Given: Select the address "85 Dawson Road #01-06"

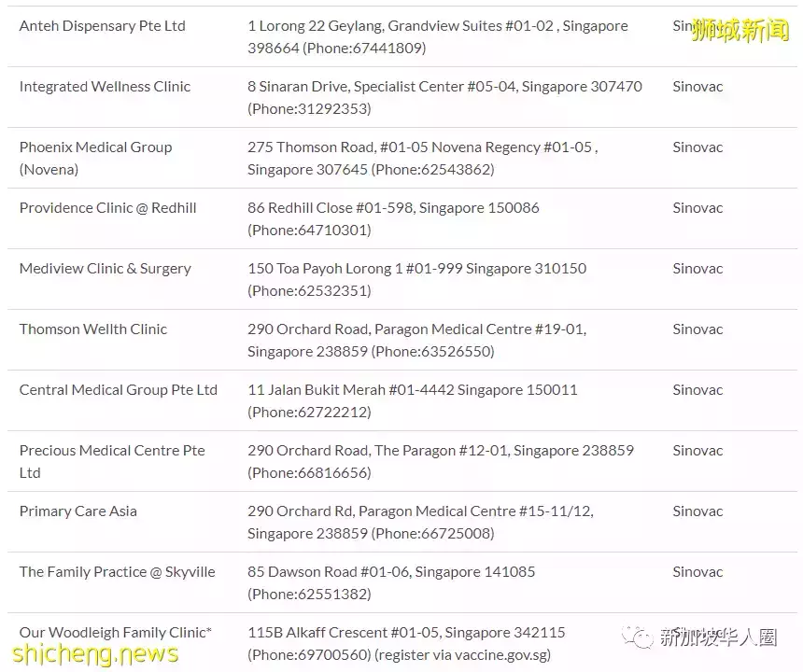Looking at the screenshot, I should point(330,572).
